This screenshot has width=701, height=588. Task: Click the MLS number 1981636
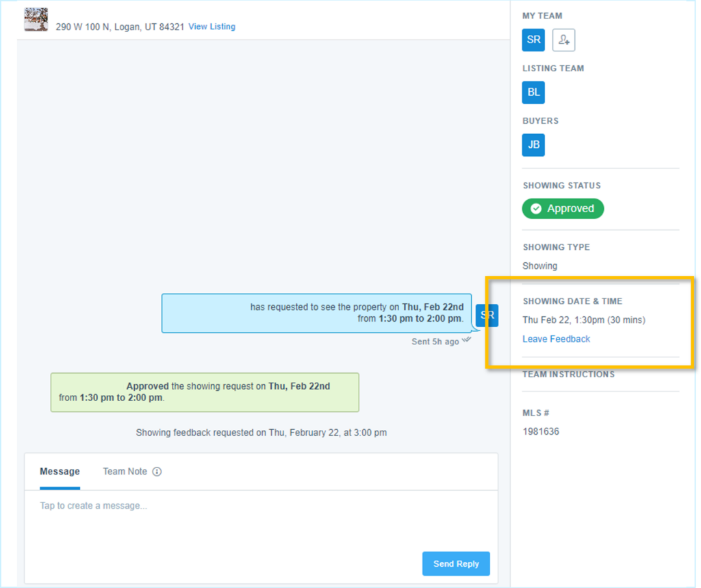tap(541, 432)
